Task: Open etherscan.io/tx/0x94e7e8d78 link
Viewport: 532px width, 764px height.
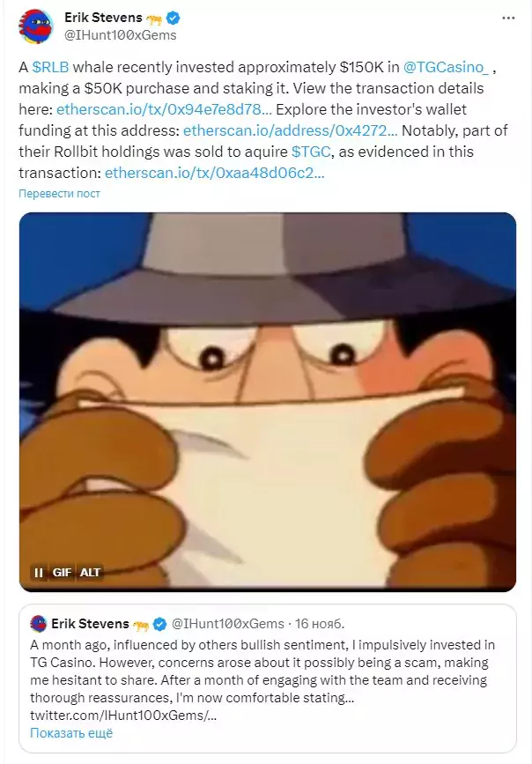Action: (x=164, y=109)
